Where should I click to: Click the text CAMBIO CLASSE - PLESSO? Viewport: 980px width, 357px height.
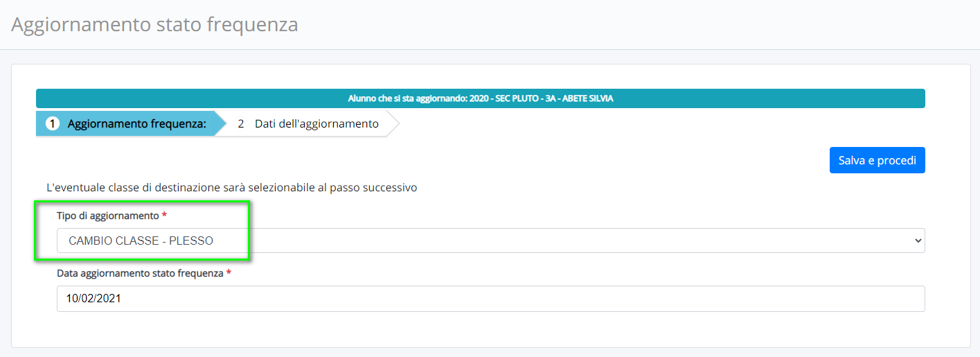tap(141, 241)
